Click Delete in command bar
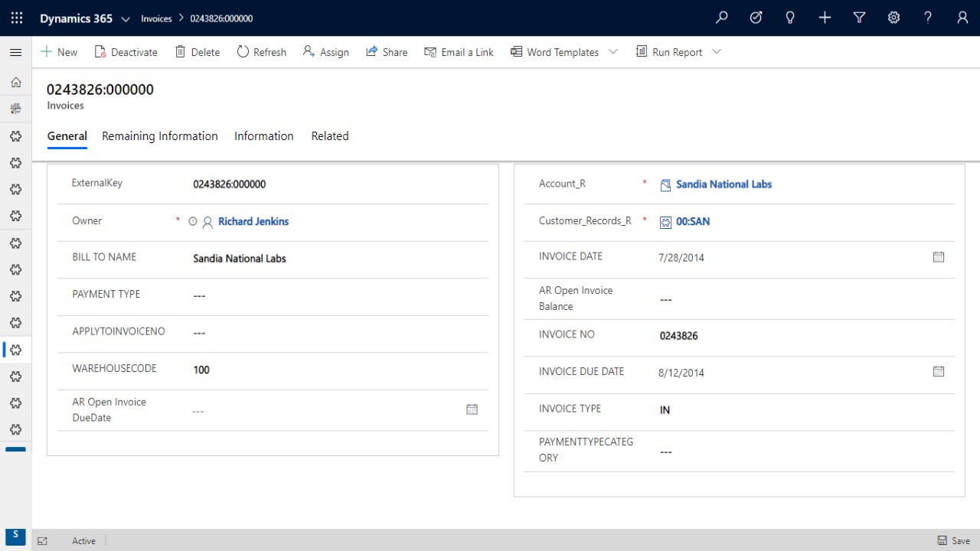 [x=198, y=52]
